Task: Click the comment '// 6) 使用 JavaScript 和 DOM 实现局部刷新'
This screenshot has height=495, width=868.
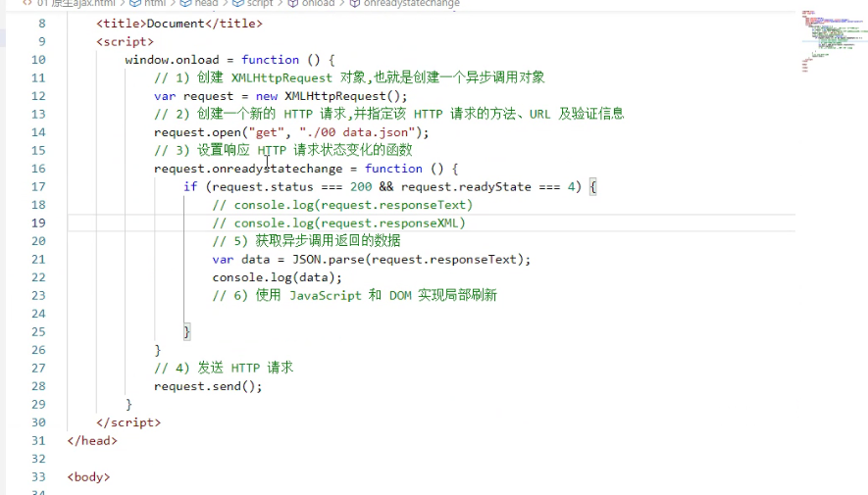Action: tap(354, 295)
